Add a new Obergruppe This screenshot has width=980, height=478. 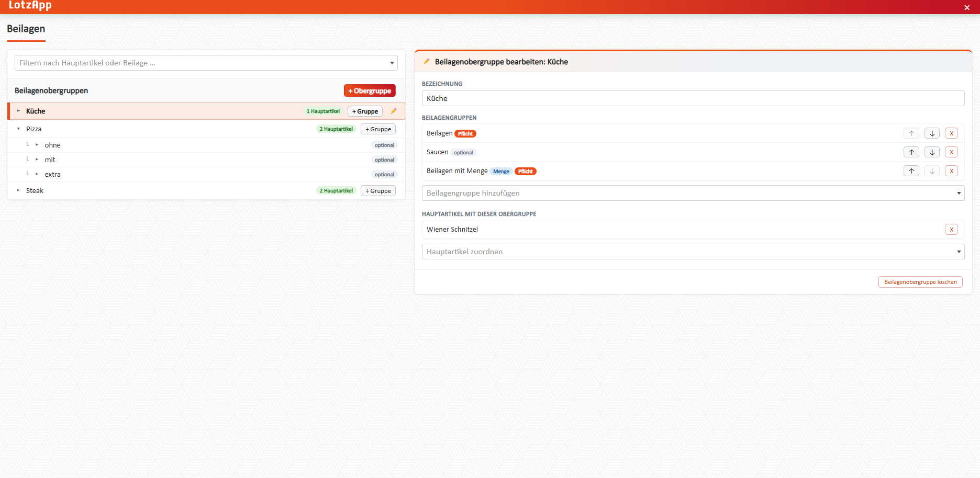(370, 90)
